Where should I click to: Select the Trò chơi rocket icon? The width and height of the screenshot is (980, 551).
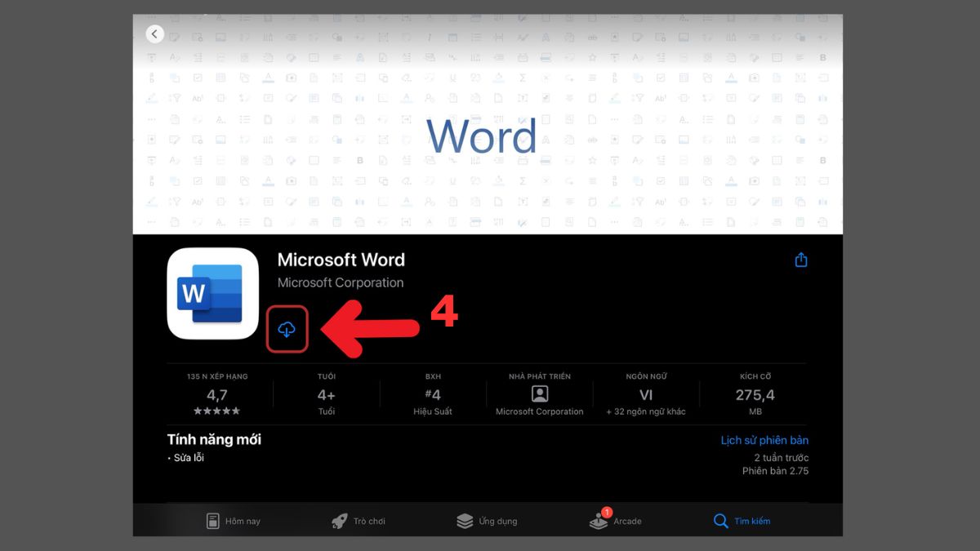click(x=341, y=520)
